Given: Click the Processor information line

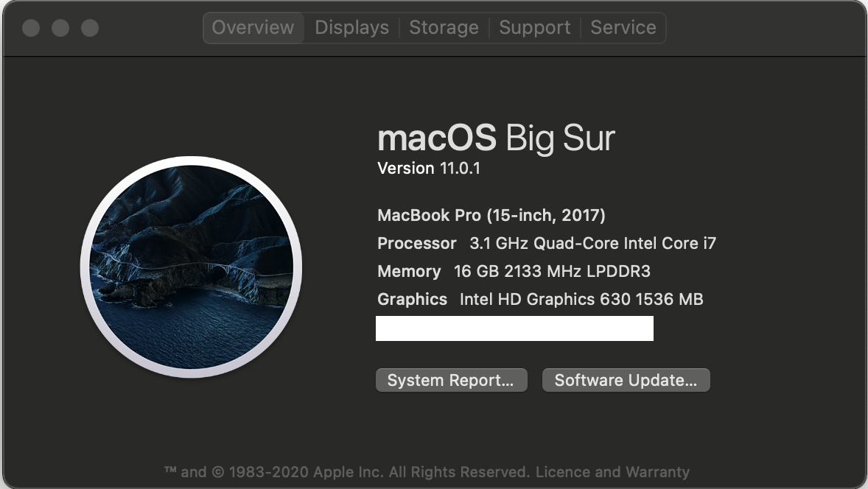Looking at the screenshot, I should tap(546, 244).
